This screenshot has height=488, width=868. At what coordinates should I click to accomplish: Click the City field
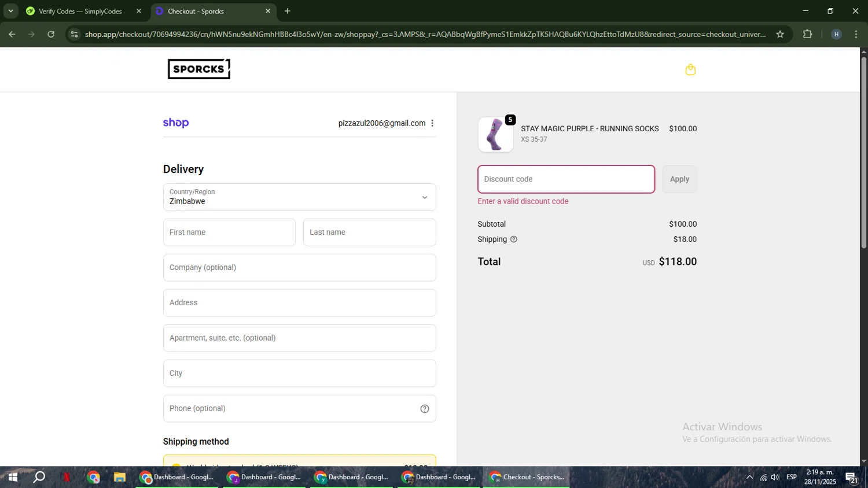click(x=299, y=374)
